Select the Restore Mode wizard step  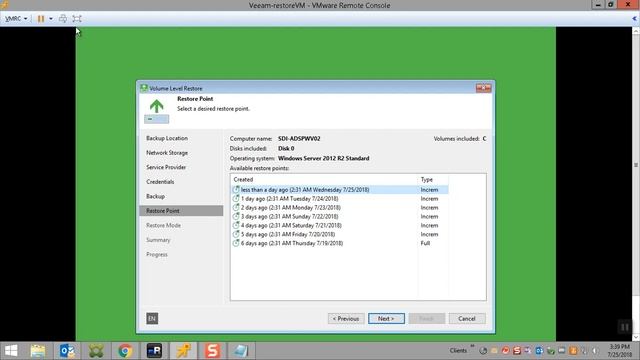(163, 226)
